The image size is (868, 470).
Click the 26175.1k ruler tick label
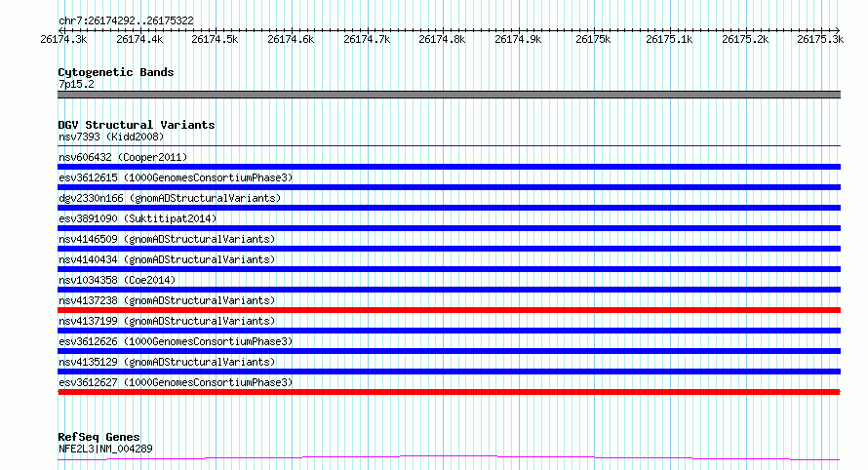tap(669, 40)
